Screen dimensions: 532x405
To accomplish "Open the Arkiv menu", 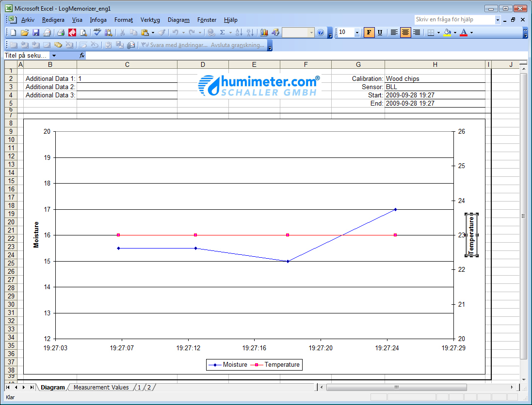I will (28, 20).
